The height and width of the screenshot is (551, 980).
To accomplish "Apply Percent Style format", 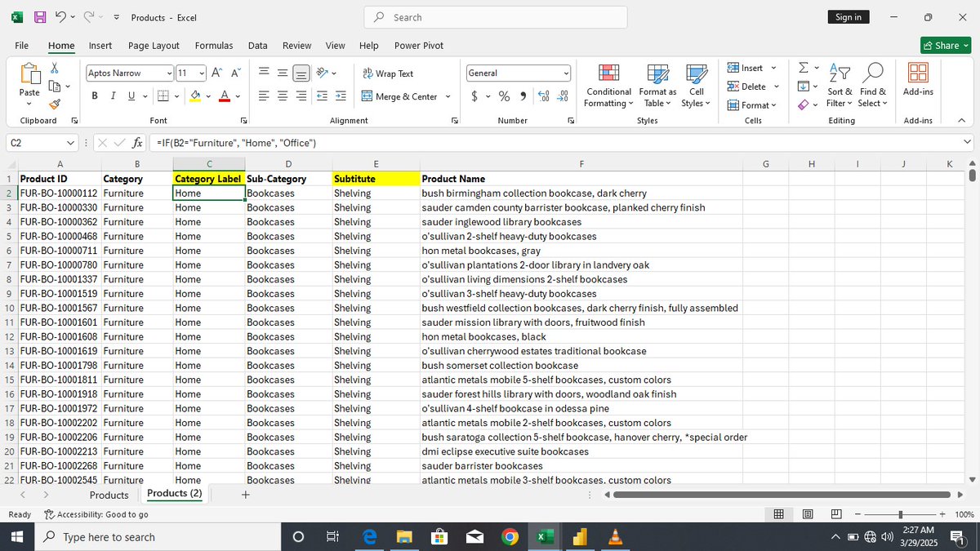I will [x=504, y=96].
